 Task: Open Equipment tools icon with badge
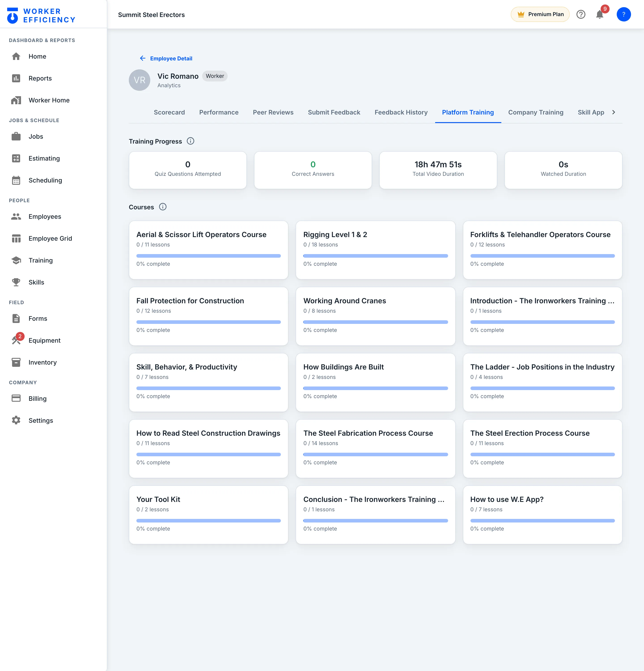[x=16, y=340]
